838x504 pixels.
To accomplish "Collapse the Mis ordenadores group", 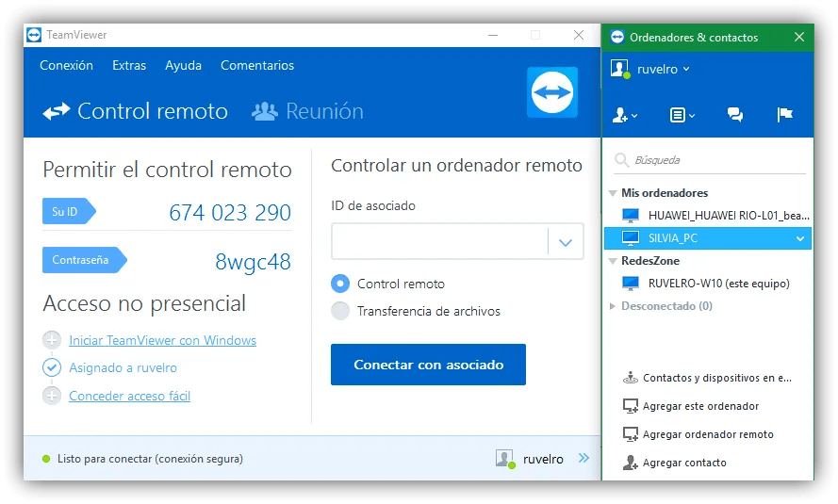I will tap(613, 193).
